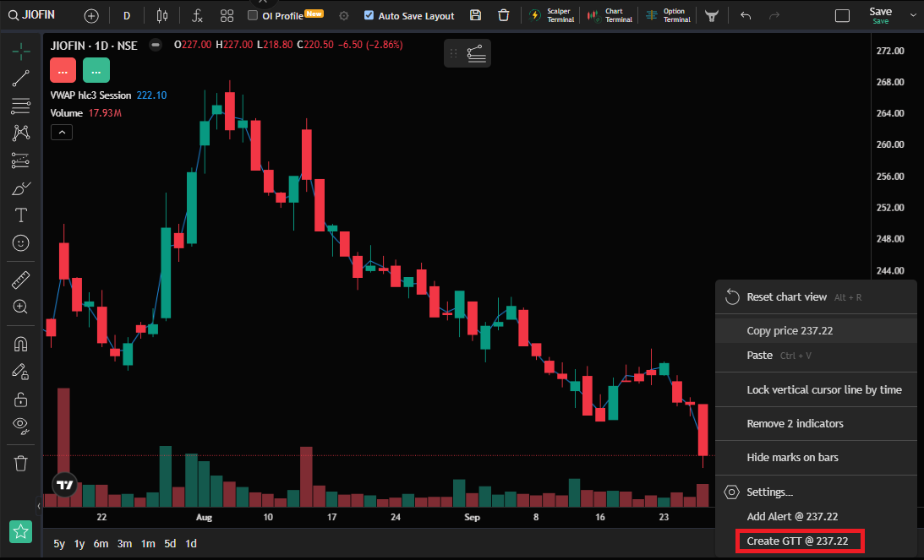Redo the chart action
This screenshot has width=924, height=560.
click(774, 16)
